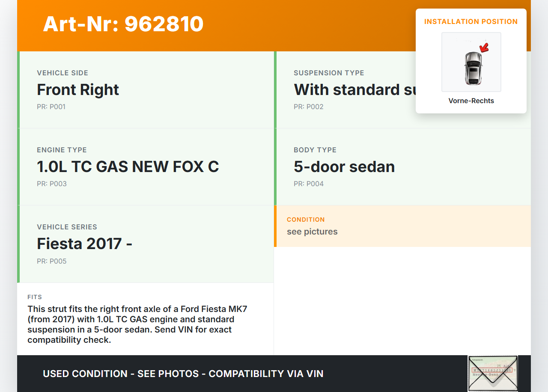Click the PR: P001 code

pos(51,107)
